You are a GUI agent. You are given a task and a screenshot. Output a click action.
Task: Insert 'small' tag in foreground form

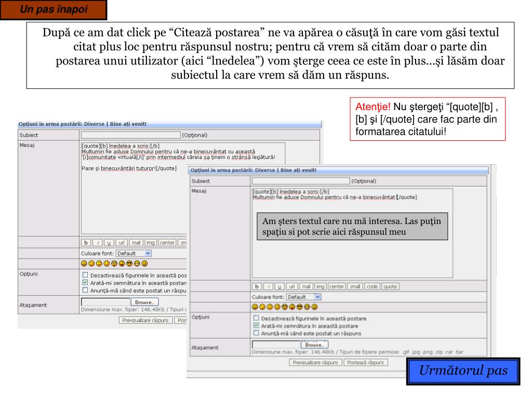click(355, 286)
